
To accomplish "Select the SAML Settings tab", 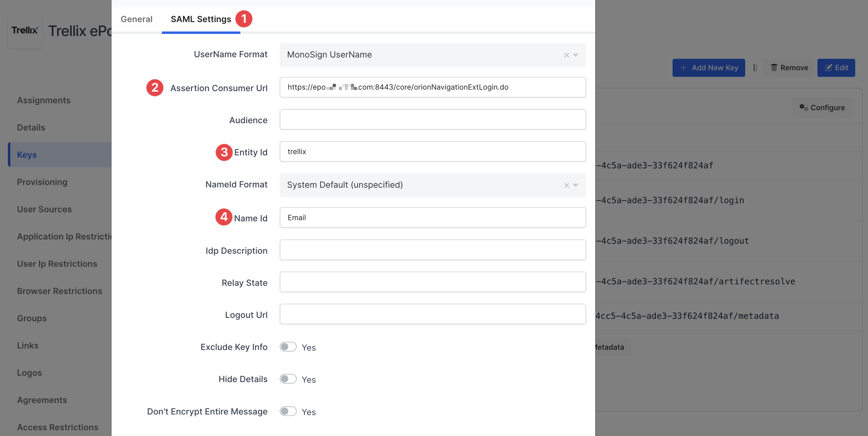I will click(x=201, y=19).
